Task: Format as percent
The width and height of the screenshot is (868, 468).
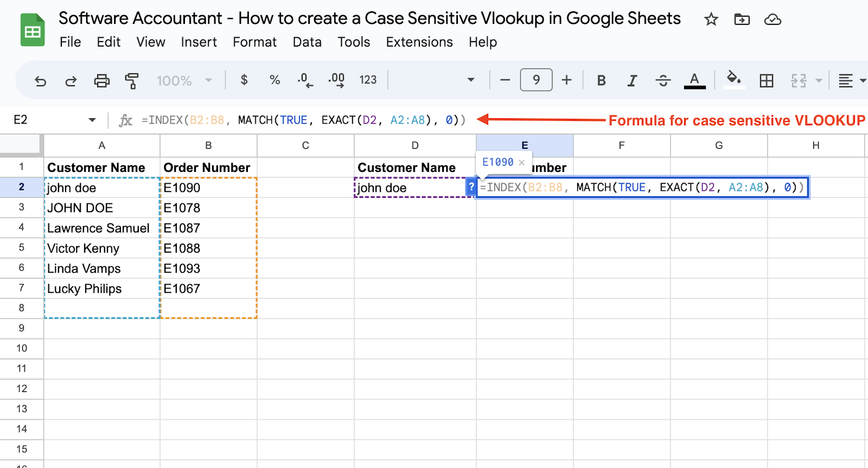Action: 275,80
